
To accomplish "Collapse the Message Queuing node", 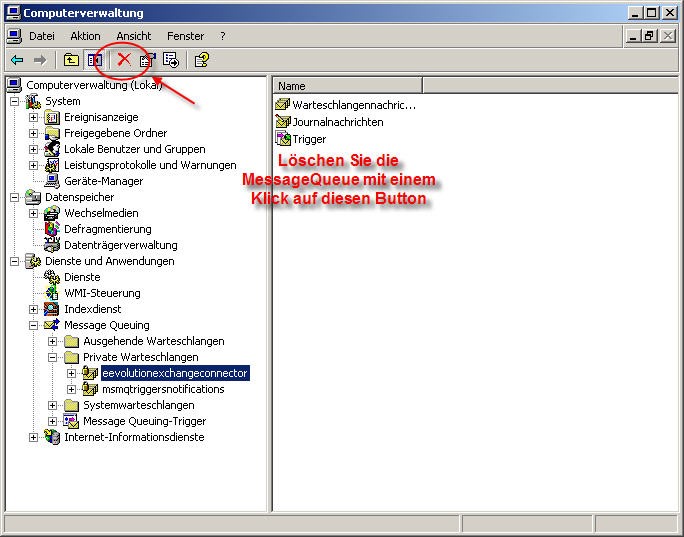I will coord(33,325).
